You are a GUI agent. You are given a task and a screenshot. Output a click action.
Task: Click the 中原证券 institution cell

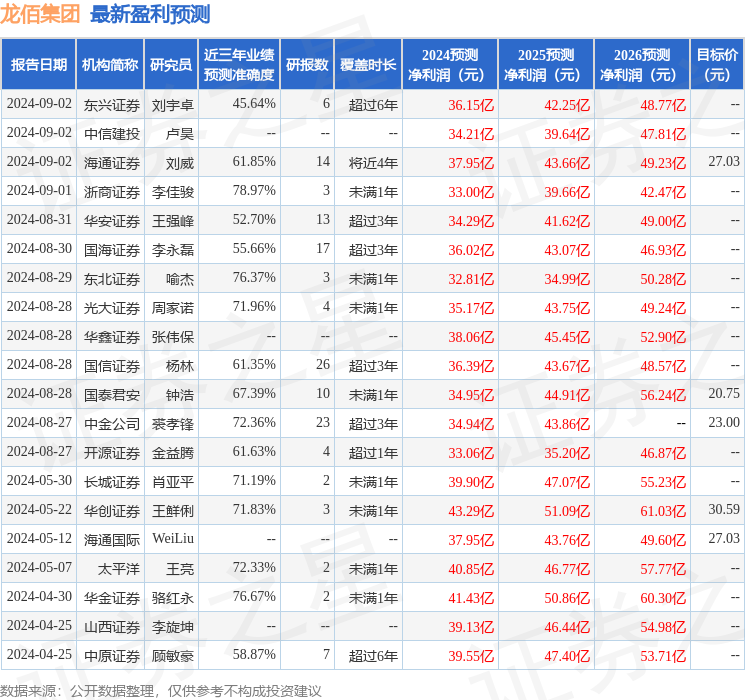coord(112,656)
